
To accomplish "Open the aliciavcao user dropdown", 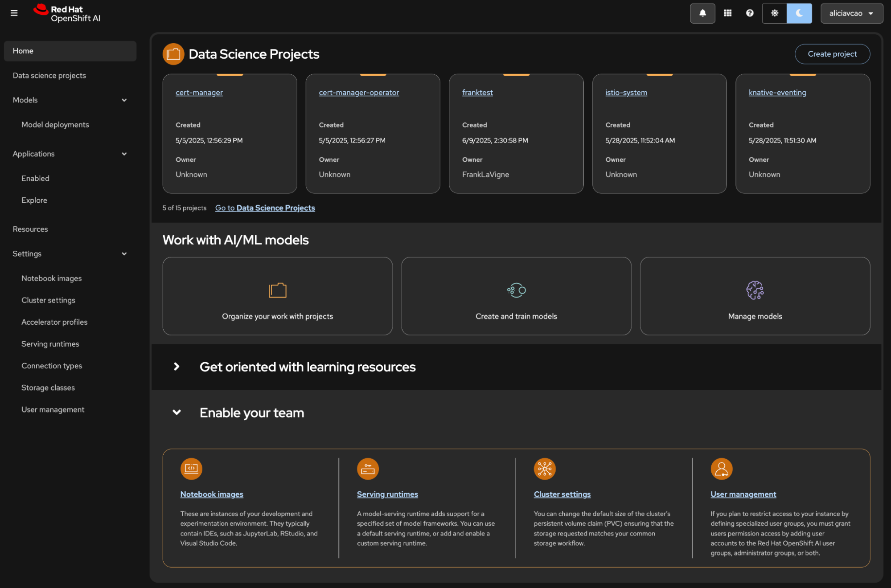I will [851, 13].
